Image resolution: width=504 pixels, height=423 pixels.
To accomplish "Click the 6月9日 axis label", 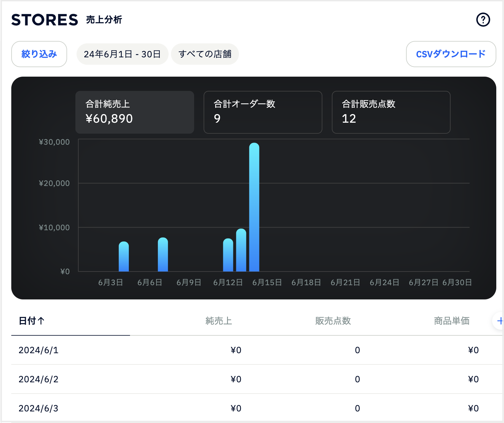I will pyautogui.click(x=189, y=282).
